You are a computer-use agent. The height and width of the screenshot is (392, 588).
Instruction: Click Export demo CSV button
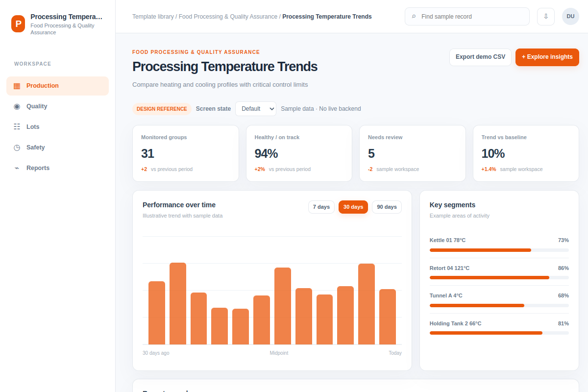(480, 57)
